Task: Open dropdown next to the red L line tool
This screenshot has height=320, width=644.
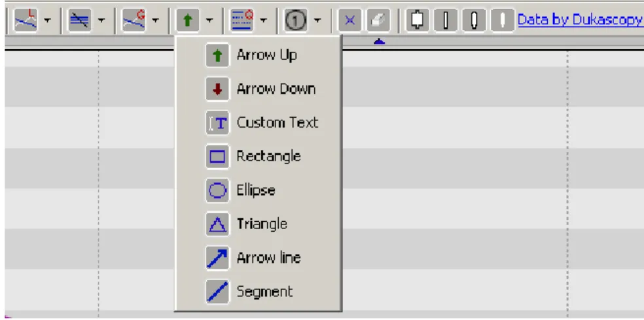Action: [48, 20]
